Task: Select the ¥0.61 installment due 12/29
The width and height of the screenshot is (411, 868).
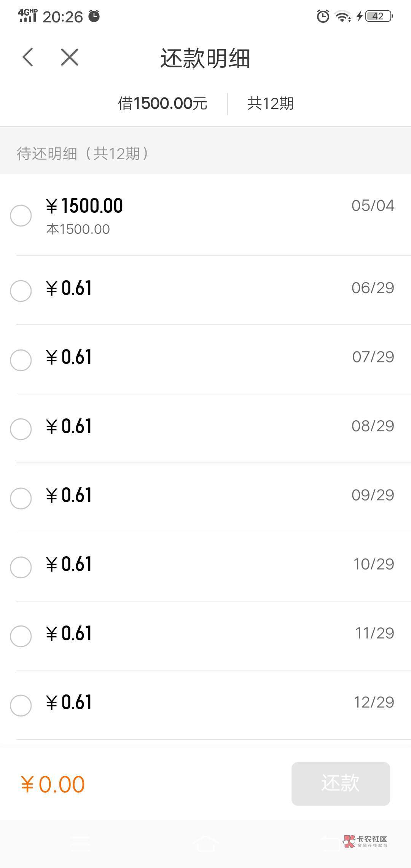Action: click(21, 705)
